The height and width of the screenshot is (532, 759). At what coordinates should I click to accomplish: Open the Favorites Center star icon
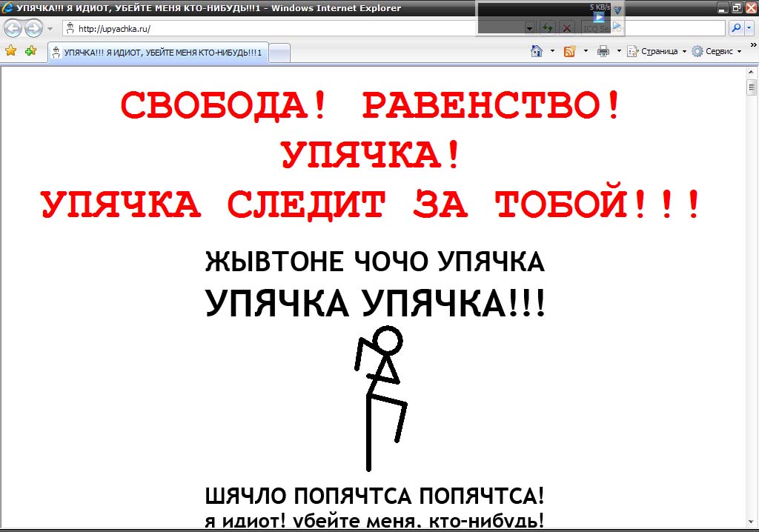[10, 50]
